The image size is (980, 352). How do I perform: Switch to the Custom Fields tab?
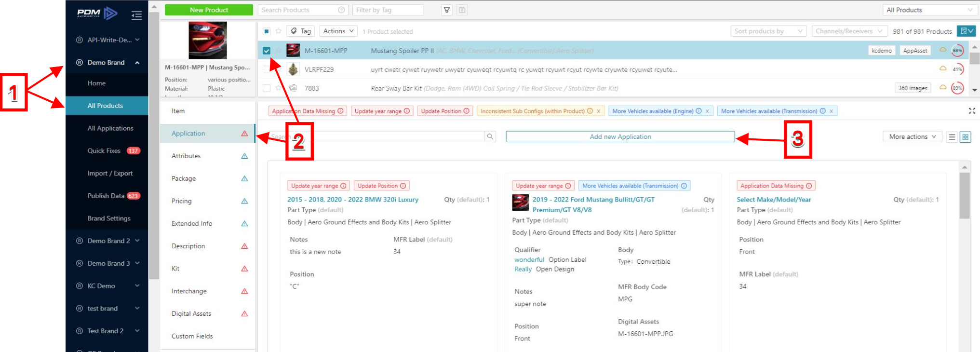[207, 336]
